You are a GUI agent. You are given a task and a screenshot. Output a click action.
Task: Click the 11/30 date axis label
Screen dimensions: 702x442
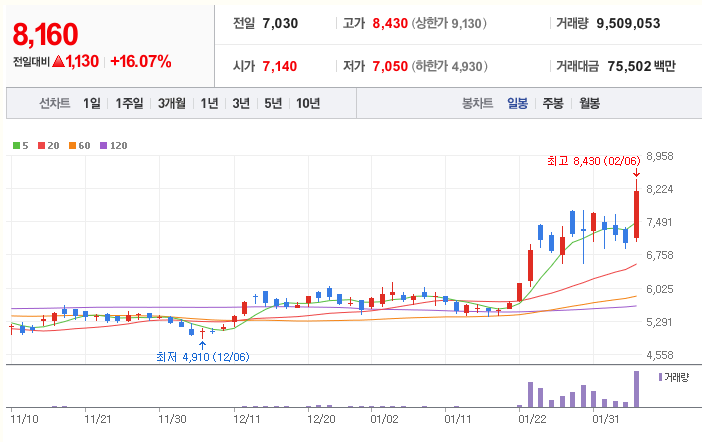[172, 419]
